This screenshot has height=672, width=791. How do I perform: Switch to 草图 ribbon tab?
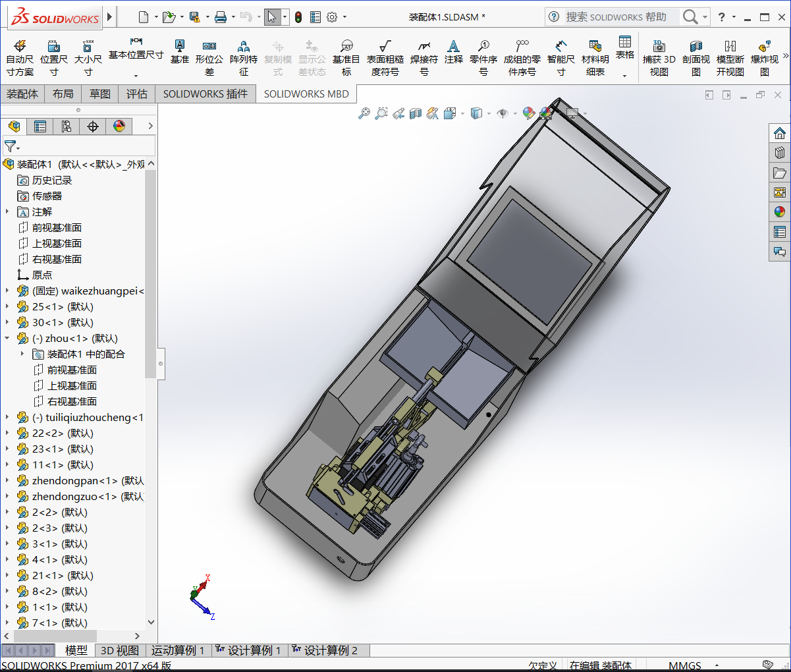click(100, 94)
